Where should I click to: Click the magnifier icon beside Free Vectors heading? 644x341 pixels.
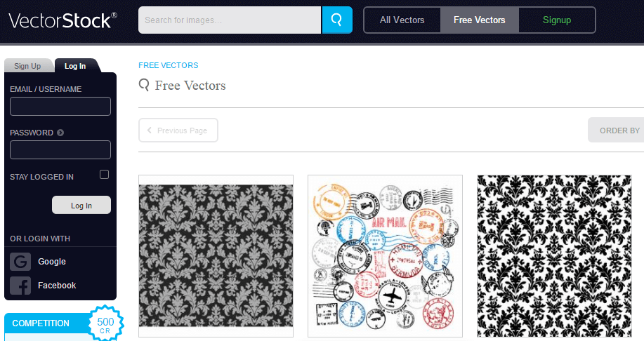point(144,86)
